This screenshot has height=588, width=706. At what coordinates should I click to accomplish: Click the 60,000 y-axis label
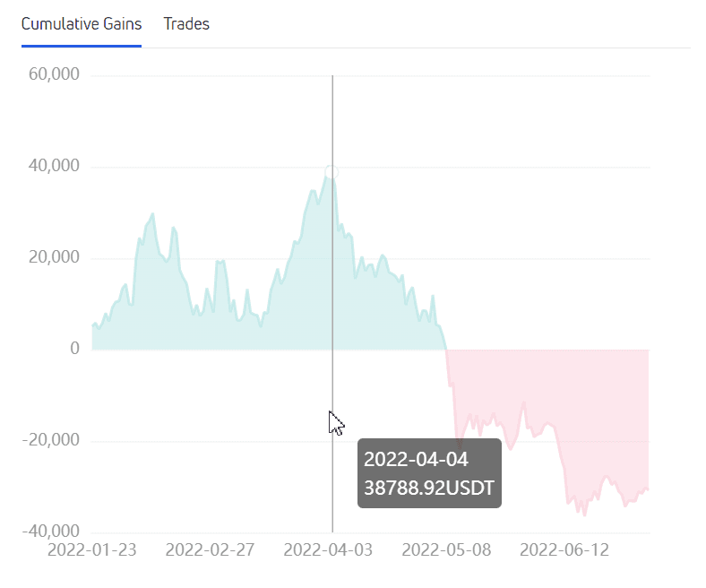click(55, 75)
